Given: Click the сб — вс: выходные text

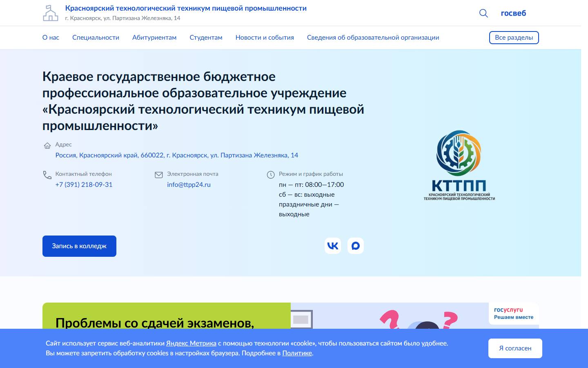Looking at the screenshot, I should pos(307,195).
